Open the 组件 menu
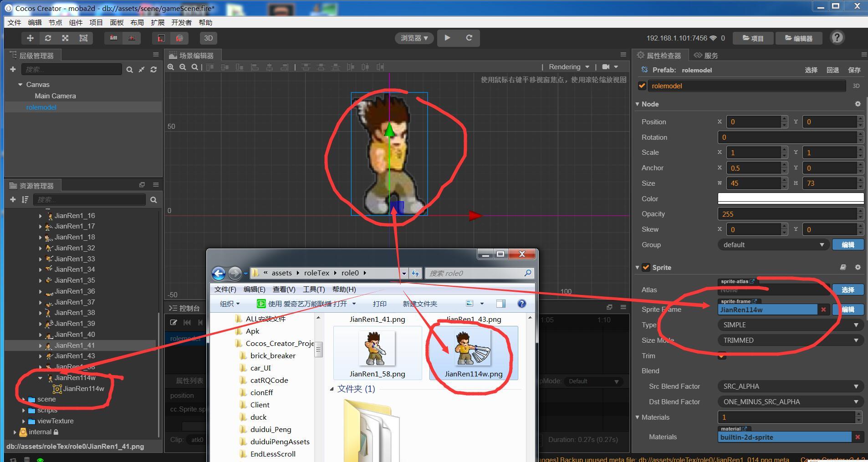The image size is (868, 462). (76, 22)
